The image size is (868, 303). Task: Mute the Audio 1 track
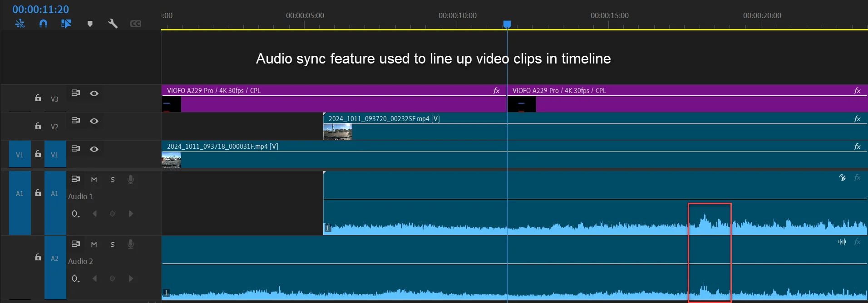94,180
